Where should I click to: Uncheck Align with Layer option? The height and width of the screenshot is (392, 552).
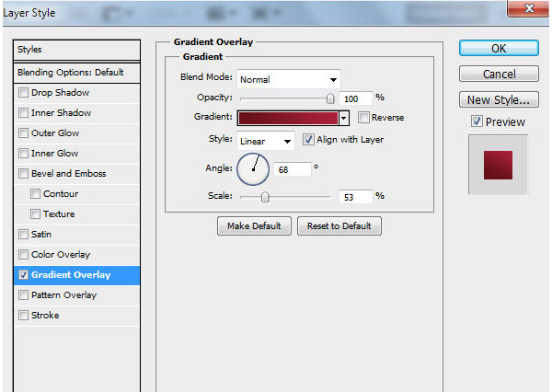tap(308, 140)
